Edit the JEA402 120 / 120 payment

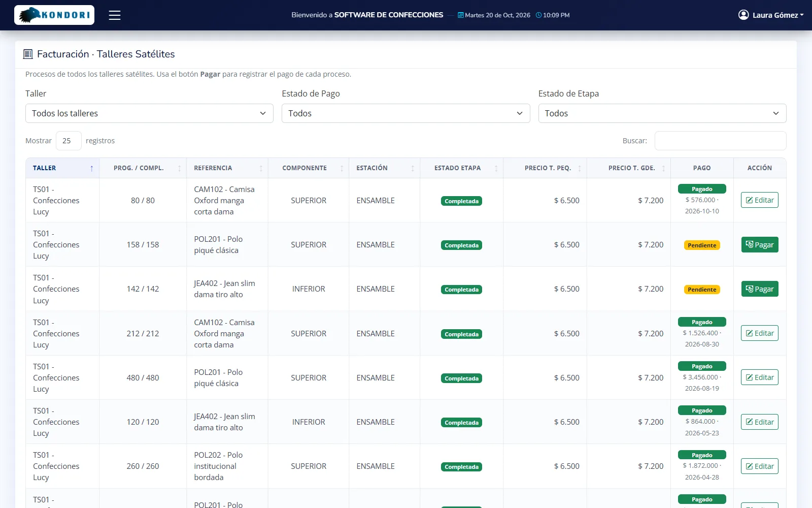[x=760, y=422]
